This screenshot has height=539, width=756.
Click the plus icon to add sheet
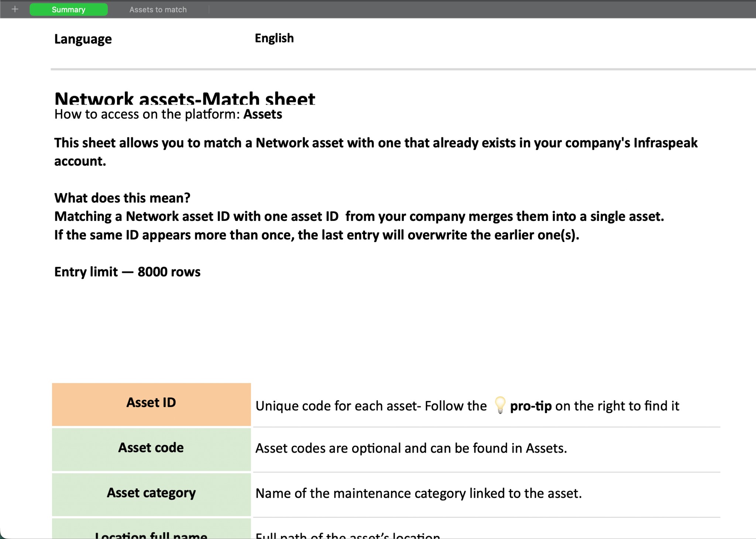point(15,9)
